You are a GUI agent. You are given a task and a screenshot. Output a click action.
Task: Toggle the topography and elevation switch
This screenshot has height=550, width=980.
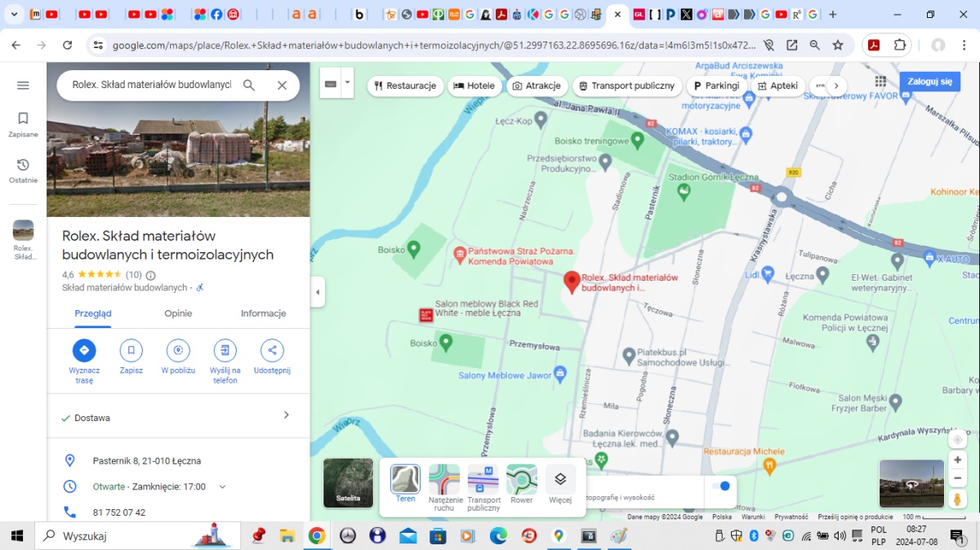[x=720, y=486]
